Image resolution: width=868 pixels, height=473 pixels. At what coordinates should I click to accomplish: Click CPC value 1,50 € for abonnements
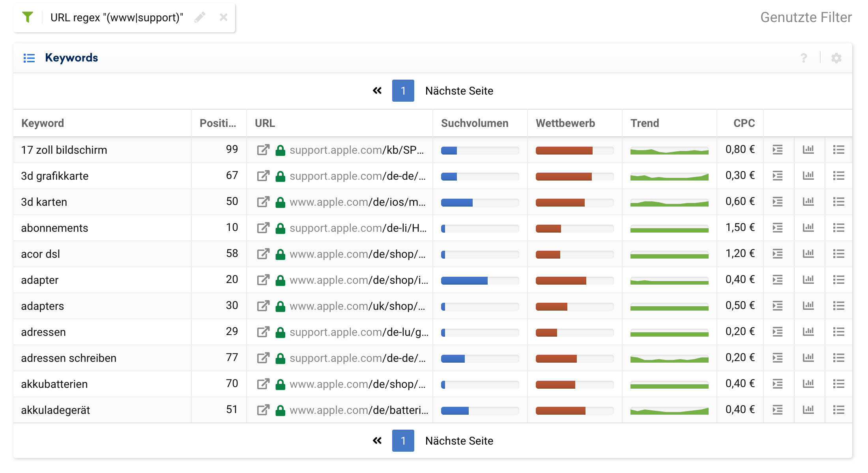[740, 227]
